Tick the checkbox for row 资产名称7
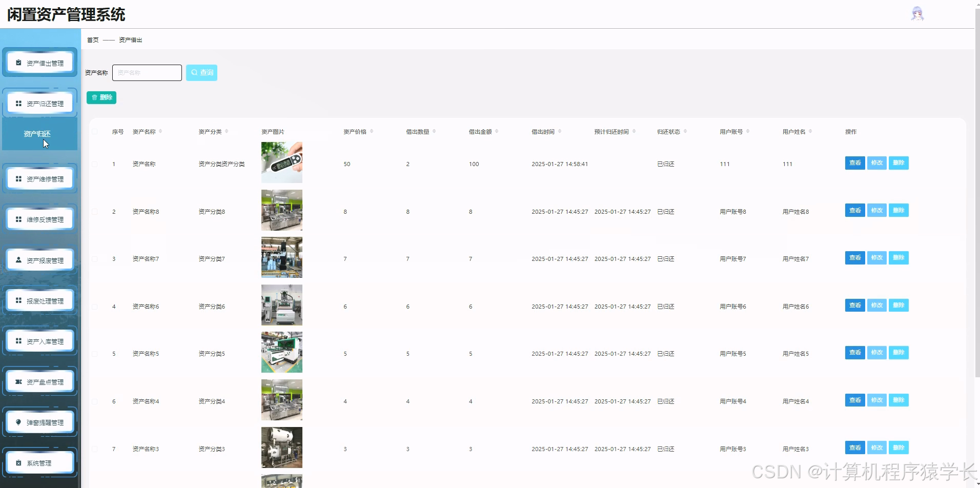Image resolution: width=980 pixels, height=488 pixels. pyautogui.click(x=95, y=259)
